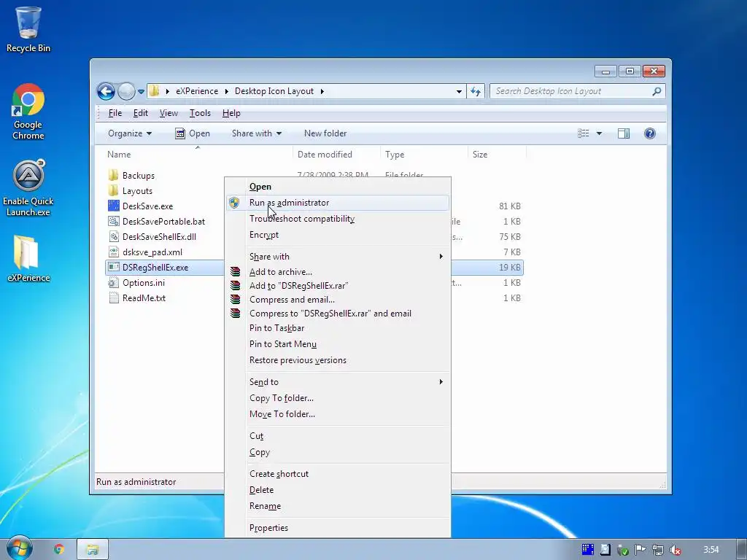Choose Pin to Taskbar
The width and height of the screenshot is (747, 560).
tap(338, 328)
